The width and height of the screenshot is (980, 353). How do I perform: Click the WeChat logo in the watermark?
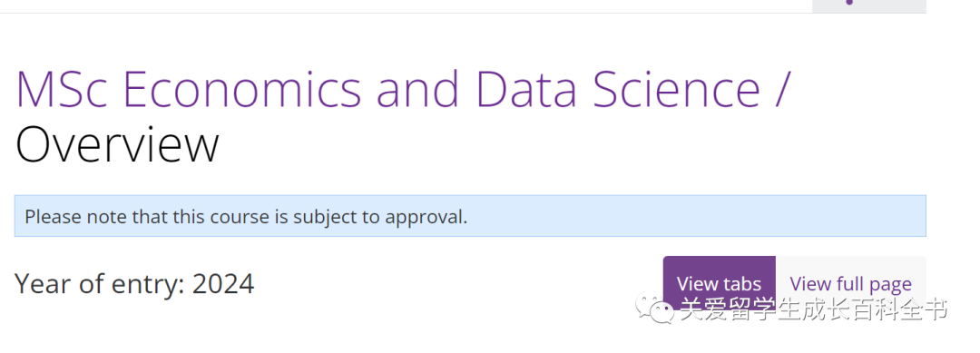coord(655,309)
